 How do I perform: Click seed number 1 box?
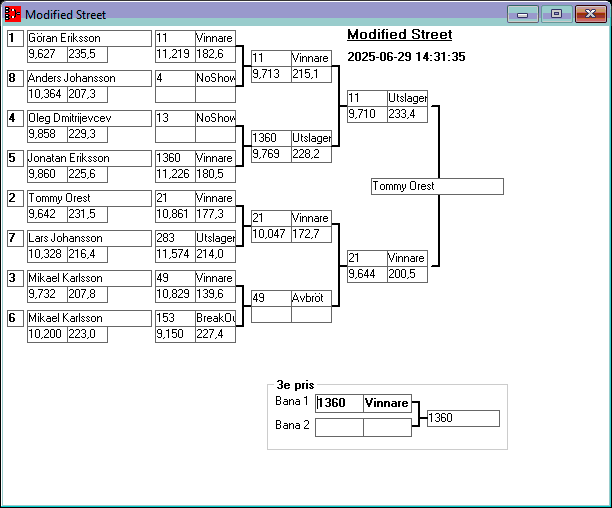tap(15, 38)
